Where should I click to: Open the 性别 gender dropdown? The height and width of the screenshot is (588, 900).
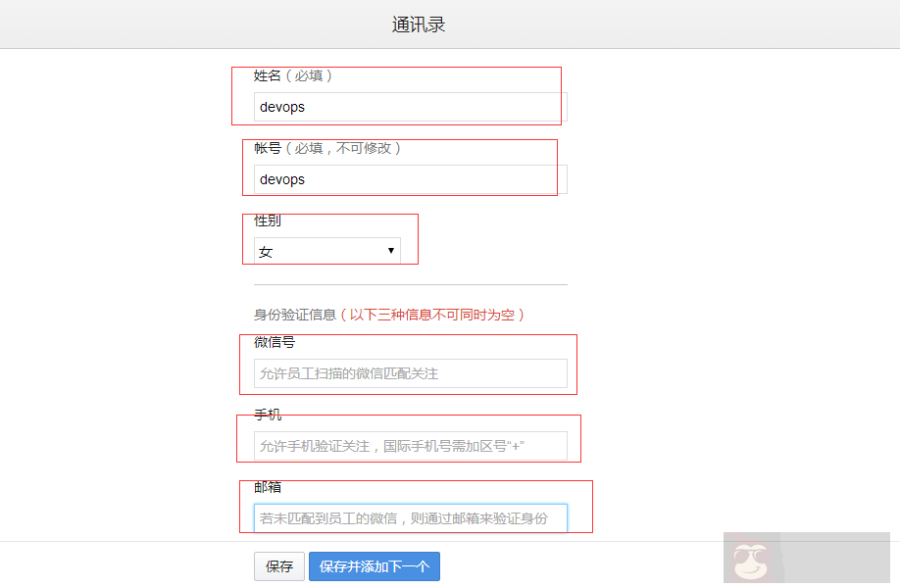[326, 250]
